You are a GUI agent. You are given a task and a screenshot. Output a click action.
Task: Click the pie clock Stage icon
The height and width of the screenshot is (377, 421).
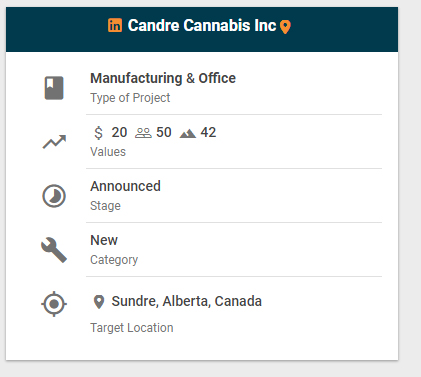[x=54, y=196]
